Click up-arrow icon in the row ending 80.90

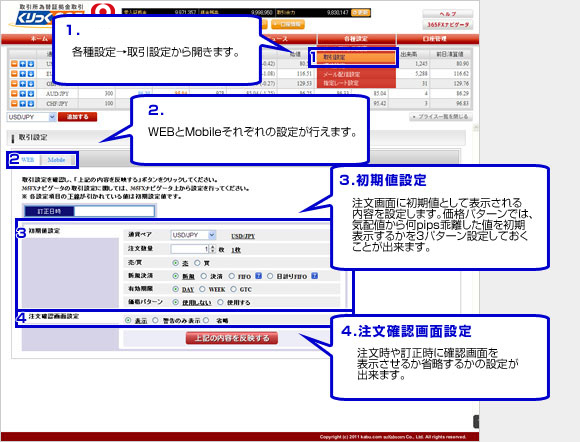(23, 64)
